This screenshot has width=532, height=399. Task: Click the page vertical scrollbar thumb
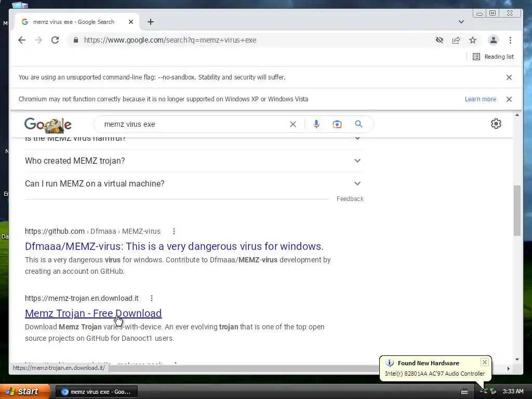[517, 210]
